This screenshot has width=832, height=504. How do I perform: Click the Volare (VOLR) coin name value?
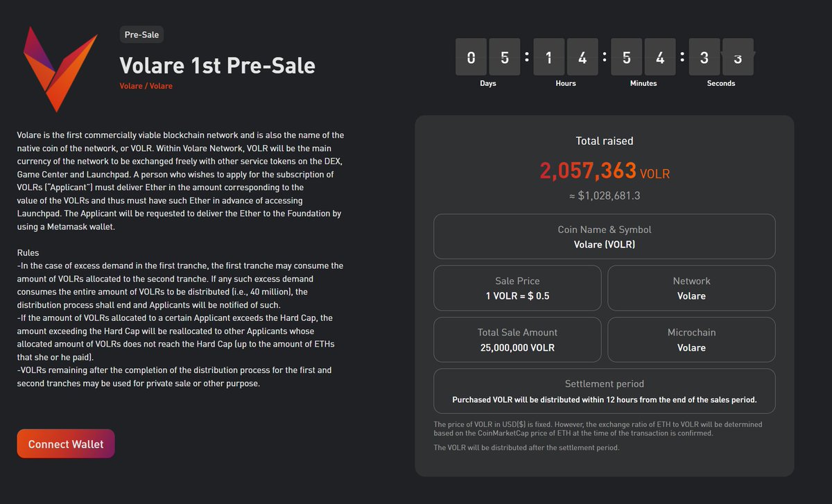point(605,245)
